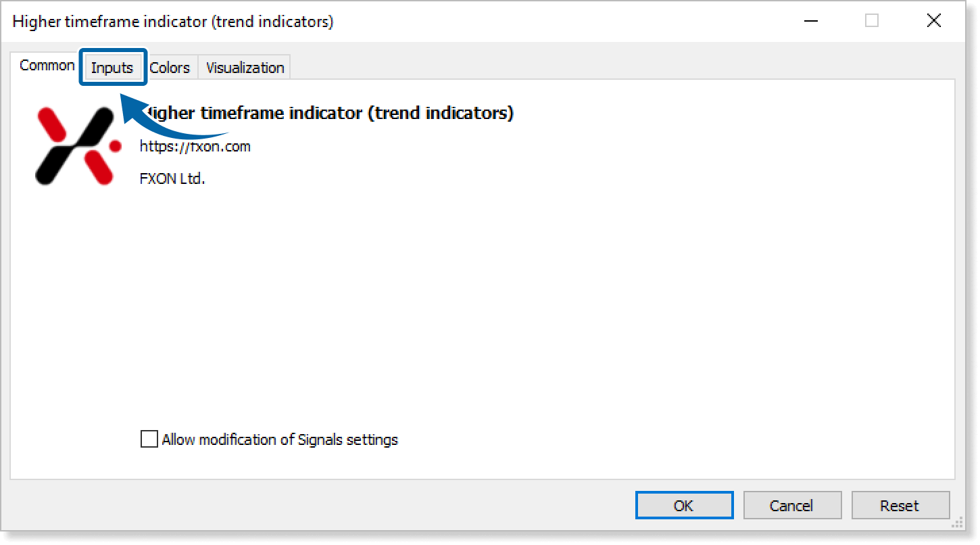Click the disabled maximize window button
This screenshot has height=545, width=980.
872,21
